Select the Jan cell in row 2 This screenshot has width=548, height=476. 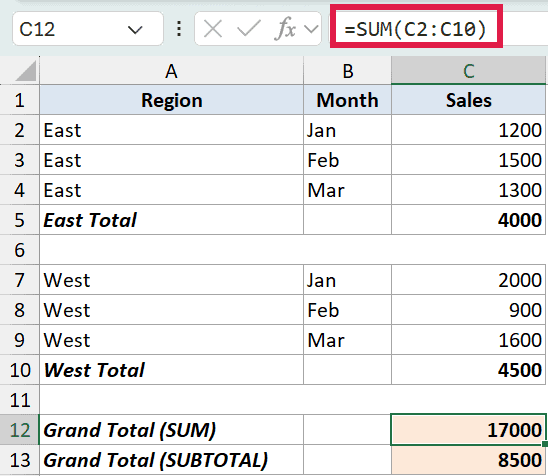tap(347, 130)
